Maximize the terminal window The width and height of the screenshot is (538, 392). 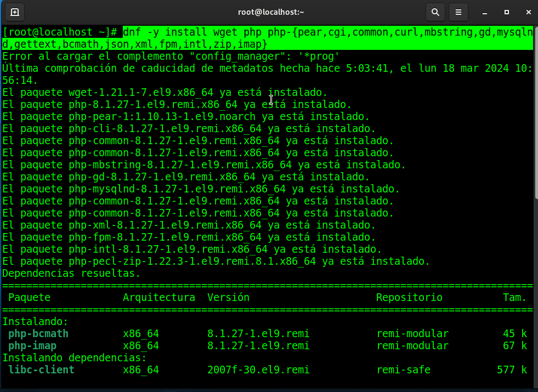point(507,12)
